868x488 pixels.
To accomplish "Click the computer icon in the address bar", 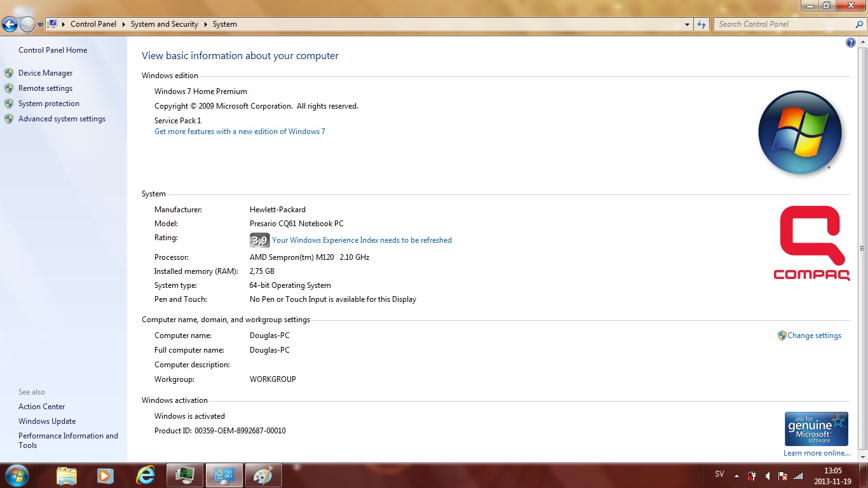I will pyautogui.click(x=53, y=24).
